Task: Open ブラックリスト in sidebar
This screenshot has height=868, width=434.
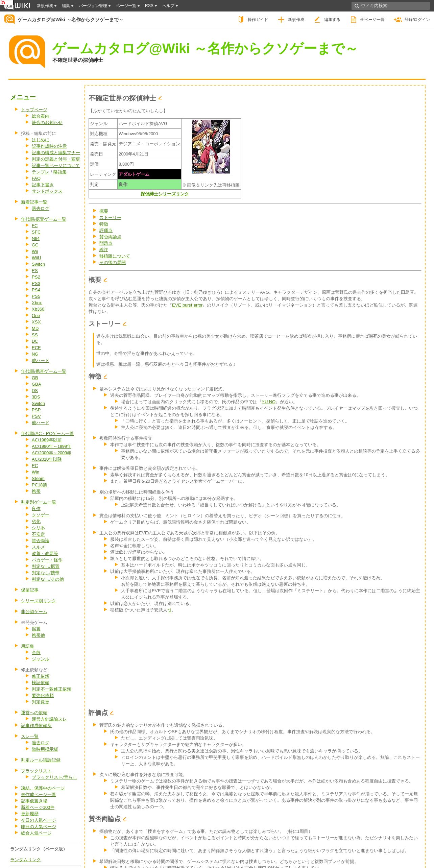Action: pos(36,771)
